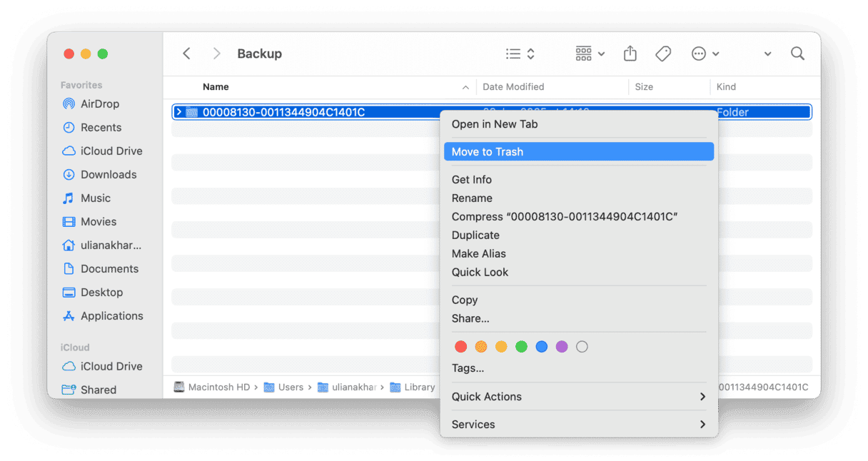Expand the selected backup folder's disclosure triangle
The width and height of the screenshot is (868, 461).
click(181, 112)
